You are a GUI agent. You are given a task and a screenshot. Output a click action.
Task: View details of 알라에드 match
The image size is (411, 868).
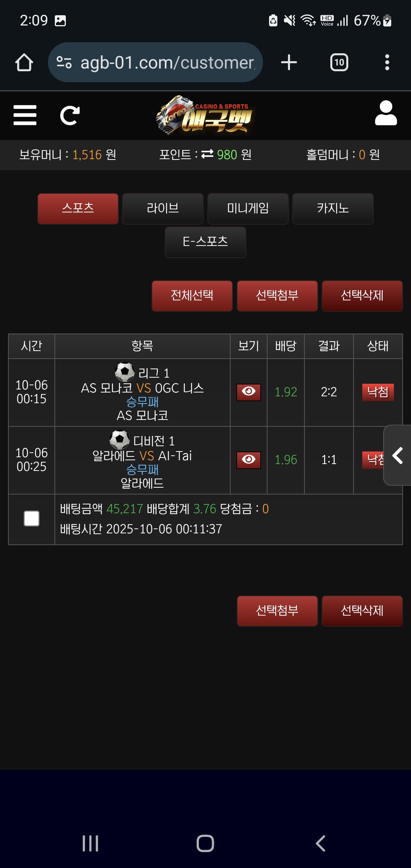point(249,460)
